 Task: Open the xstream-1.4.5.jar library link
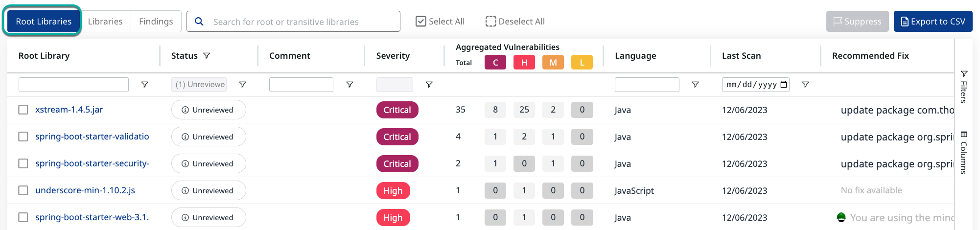pos(69,110)
